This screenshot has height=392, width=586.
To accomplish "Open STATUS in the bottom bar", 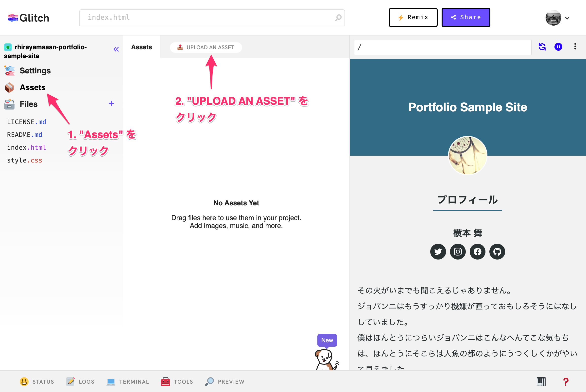I will point(37,381).
